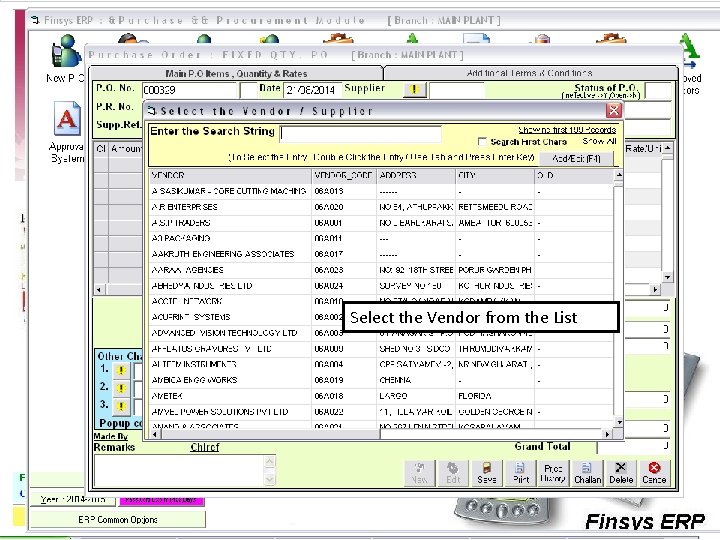Image resolution: width=720 pixels, height=540 pixels.
Task: Click P.O. items grid scroll down arrow
Action: click(667, 277)
